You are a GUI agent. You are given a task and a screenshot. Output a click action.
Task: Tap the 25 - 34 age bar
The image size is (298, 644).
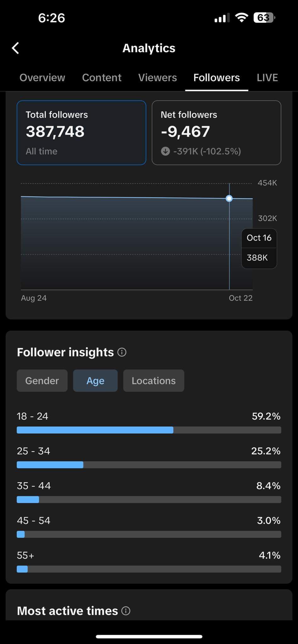pos(149,465)
